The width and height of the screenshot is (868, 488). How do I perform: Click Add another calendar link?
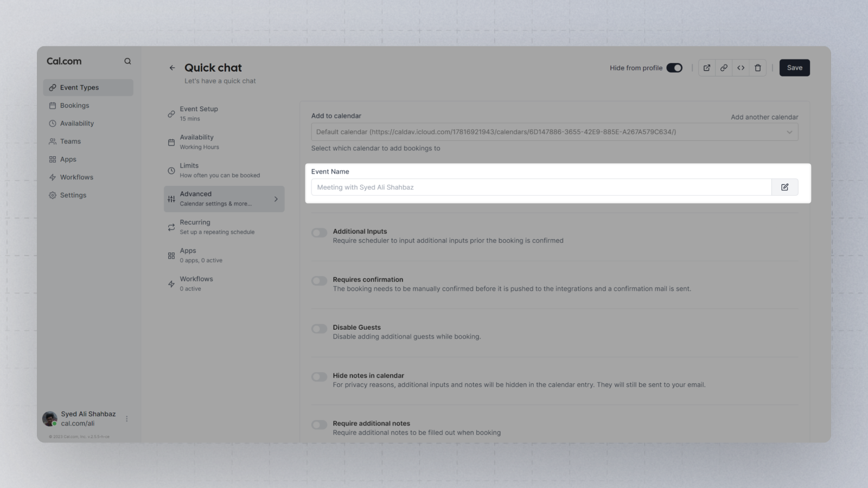[764, 117]
